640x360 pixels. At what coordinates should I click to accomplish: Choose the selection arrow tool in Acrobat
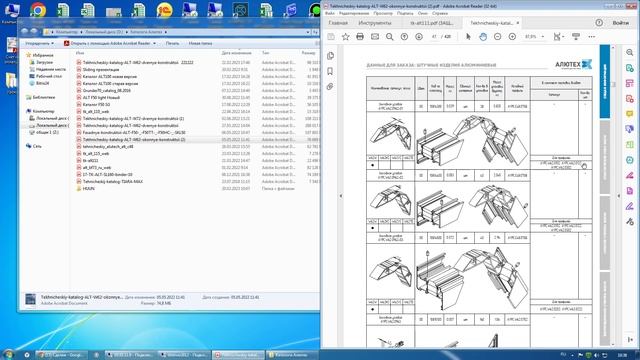pos(468,37)
